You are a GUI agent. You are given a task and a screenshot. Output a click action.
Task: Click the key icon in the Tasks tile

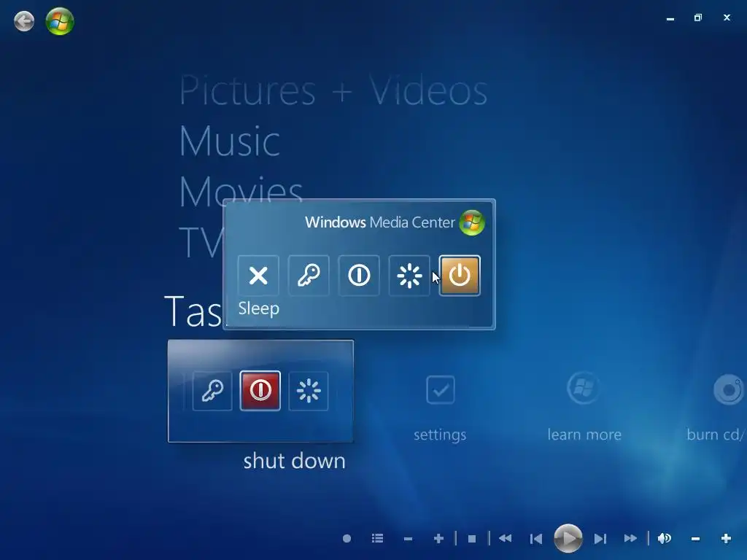pos(212,391)
